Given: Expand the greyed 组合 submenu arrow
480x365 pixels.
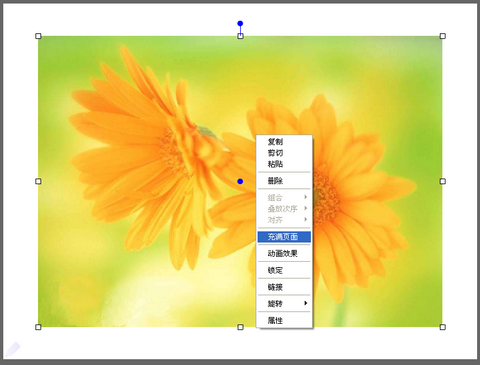Looking at the screenshot, I should click(305, 197).
